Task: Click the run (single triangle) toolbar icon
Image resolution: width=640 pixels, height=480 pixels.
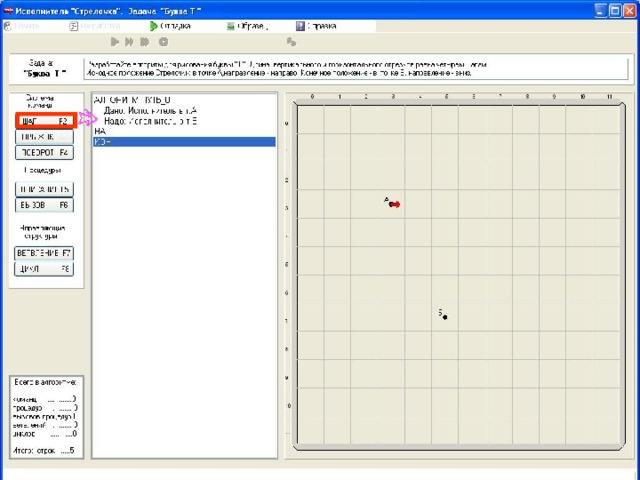Action: click(x=115, y=42)
